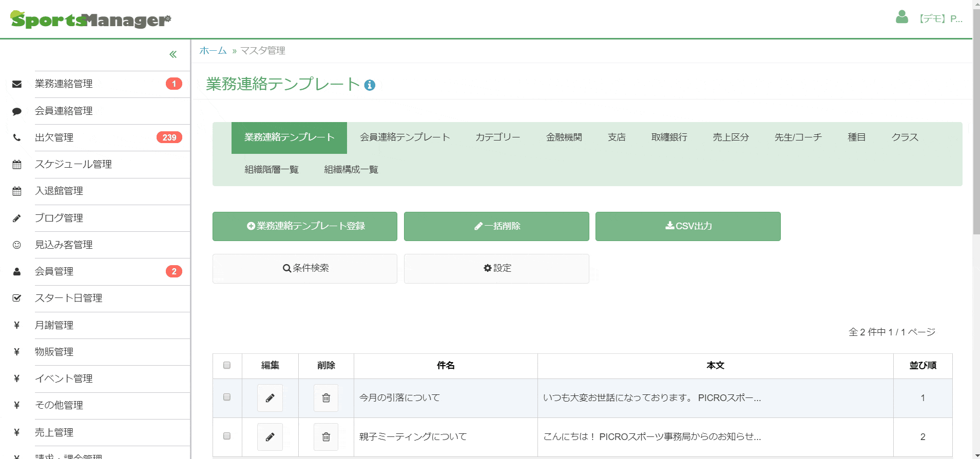Open the 組織構成一覧 tab

351,170
